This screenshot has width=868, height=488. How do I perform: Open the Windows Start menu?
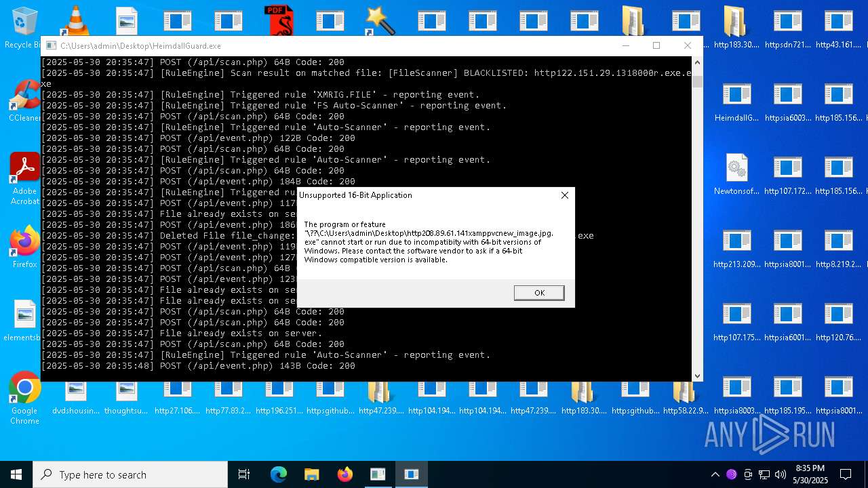(16, 474)
